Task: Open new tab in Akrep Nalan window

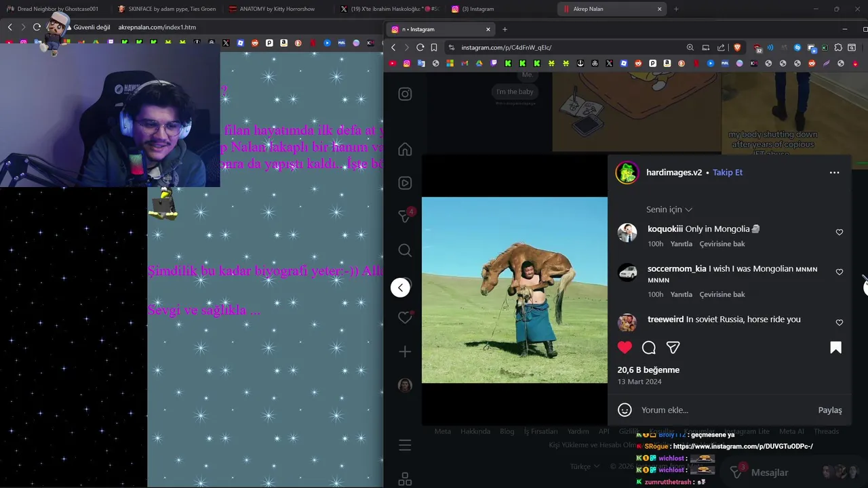Action: 676,9
